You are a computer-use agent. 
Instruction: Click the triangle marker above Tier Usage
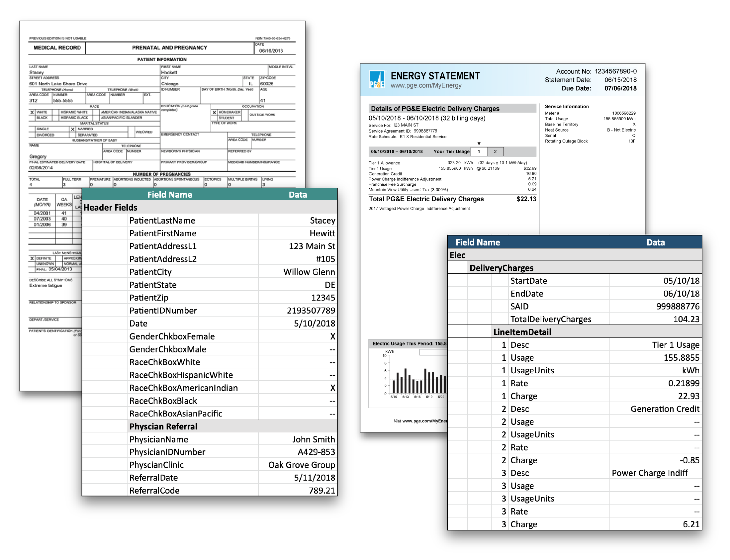(479, 144)
